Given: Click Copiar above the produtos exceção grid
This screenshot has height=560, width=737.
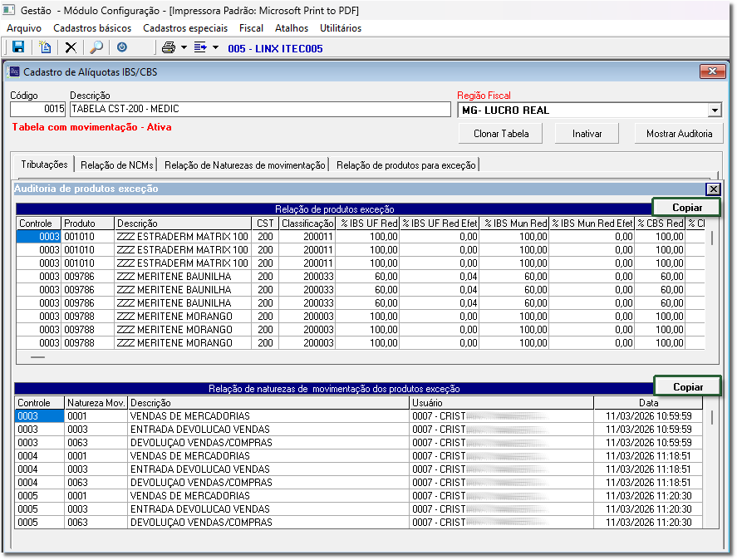Looking at the screenshot, I should (x=686, y=208).
